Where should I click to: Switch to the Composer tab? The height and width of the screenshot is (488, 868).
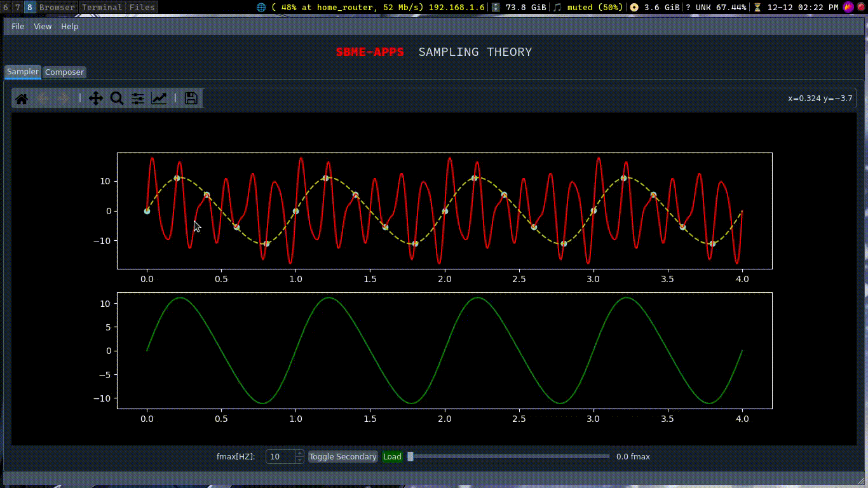coord(64,72)
